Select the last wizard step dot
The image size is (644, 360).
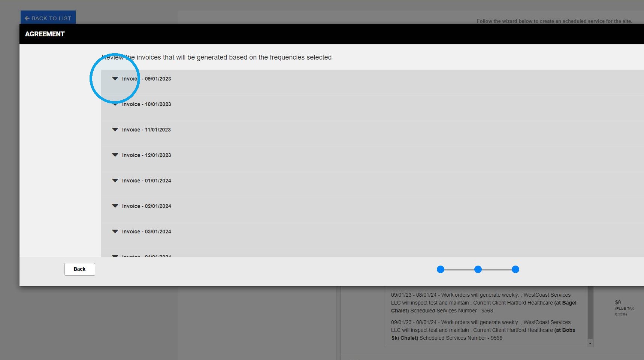click(515, 269)
